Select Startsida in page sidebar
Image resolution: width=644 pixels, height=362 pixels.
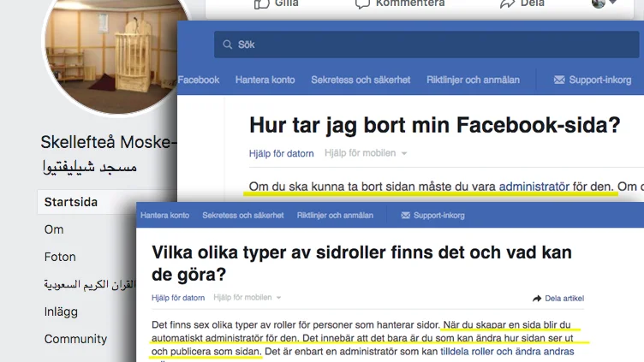click(x=107, y=202)
